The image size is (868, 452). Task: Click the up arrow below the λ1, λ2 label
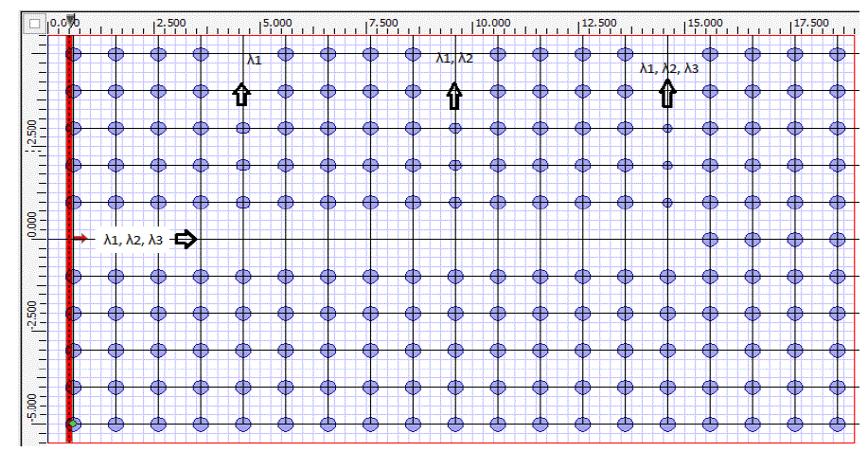[454, 95]
